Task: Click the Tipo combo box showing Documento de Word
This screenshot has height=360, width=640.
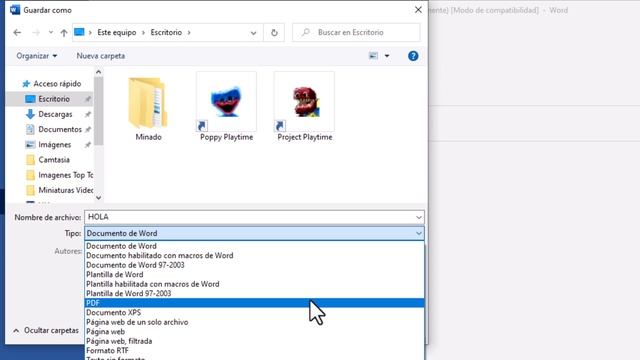Action: coord(254,233)
